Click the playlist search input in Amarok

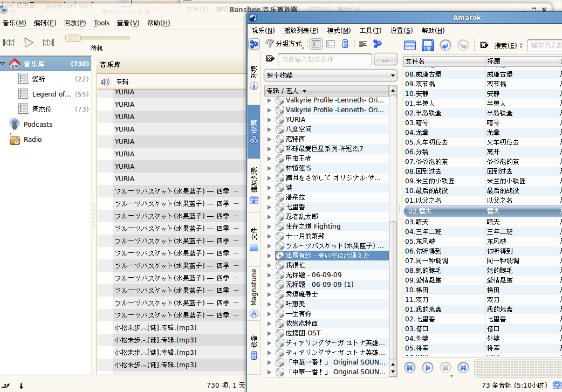coord(545,45)
